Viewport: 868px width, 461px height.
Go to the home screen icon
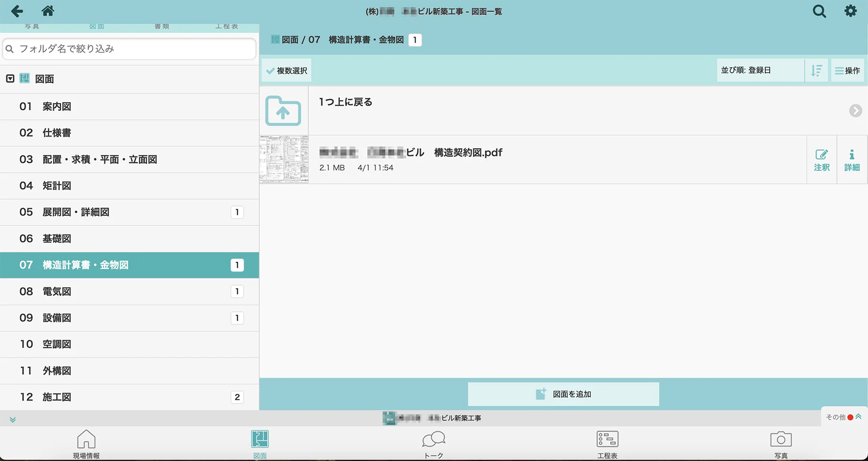(x=48, y=11)
